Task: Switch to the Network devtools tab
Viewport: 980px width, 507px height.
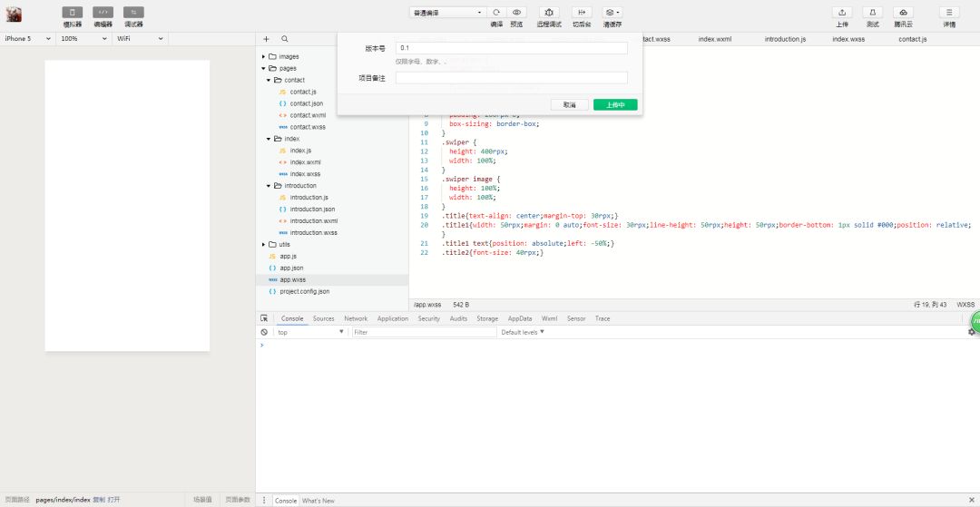Action: (356, 318)
